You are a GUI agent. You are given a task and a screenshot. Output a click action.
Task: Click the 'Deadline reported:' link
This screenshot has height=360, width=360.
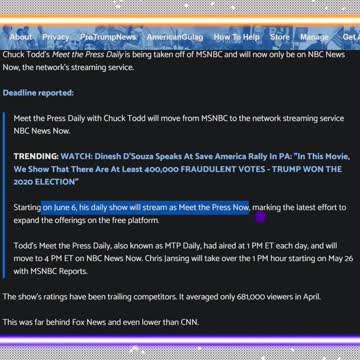[x=38, y=93]
